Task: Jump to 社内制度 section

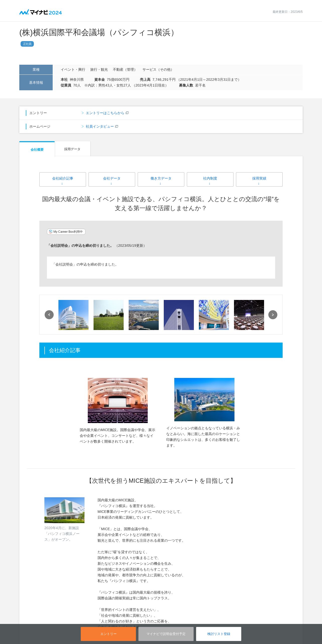Action: tap(210, 179)
